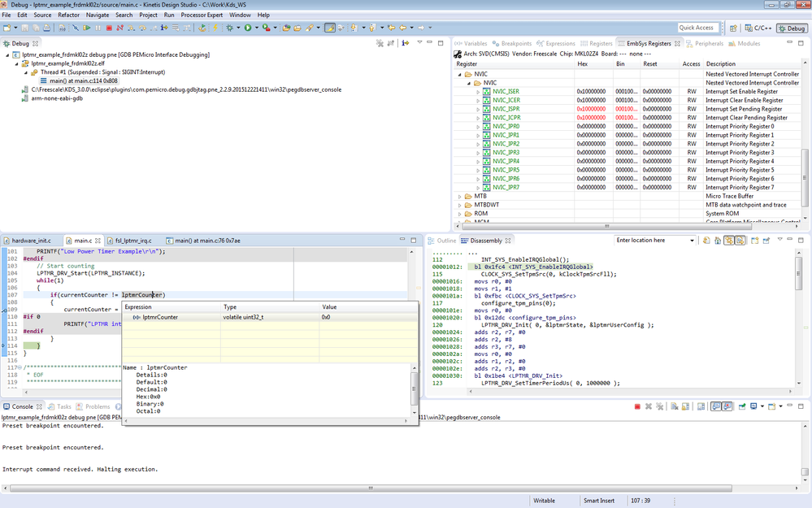812x508 pixels.
Task: Toggle the Link with Active Debug Context button
Action: (729, 241)
